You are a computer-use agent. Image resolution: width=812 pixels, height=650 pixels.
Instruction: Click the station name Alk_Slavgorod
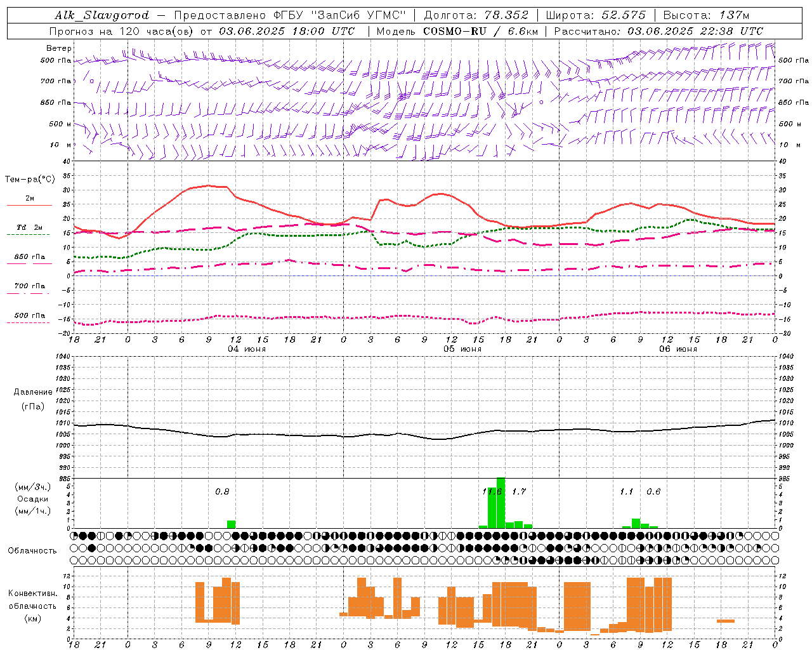[x=101, y=15]
